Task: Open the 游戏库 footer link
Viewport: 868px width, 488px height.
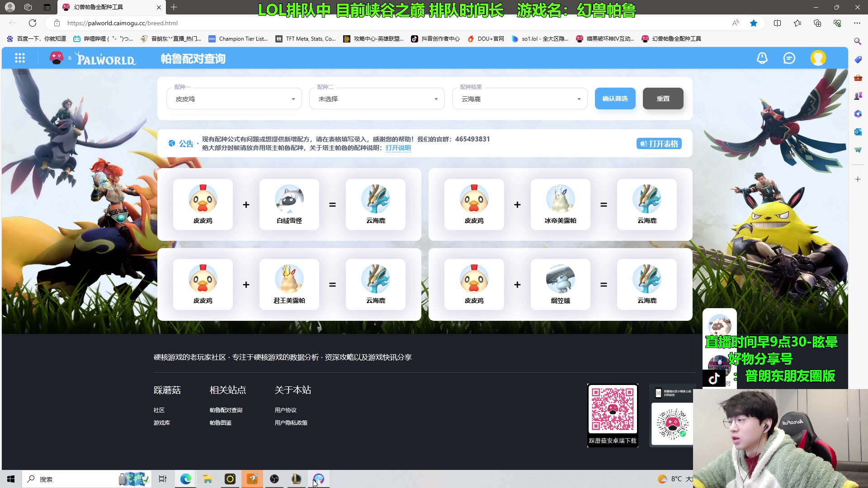Action: click(162, 423)
